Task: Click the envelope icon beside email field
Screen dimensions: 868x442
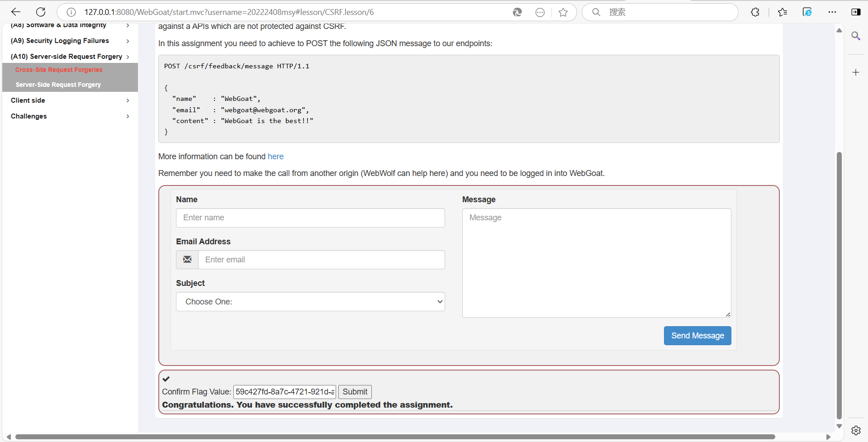Action: coord(187,260)
